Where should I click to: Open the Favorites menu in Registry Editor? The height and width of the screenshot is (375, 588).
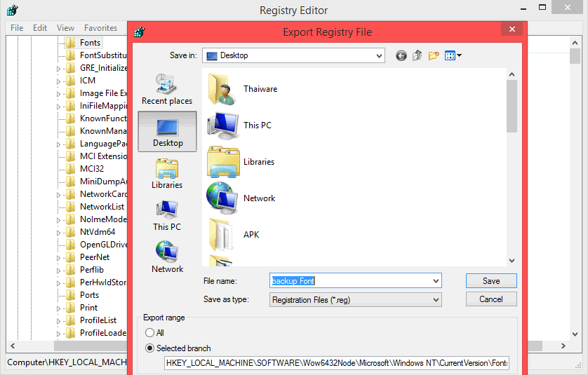click(100, 28)
